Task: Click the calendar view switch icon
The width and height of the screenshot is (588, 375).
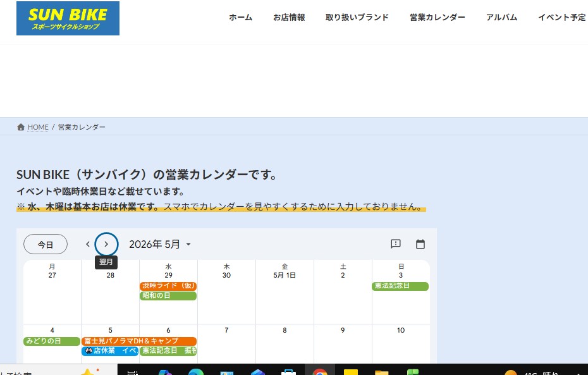Action: [x=420, y=244]
